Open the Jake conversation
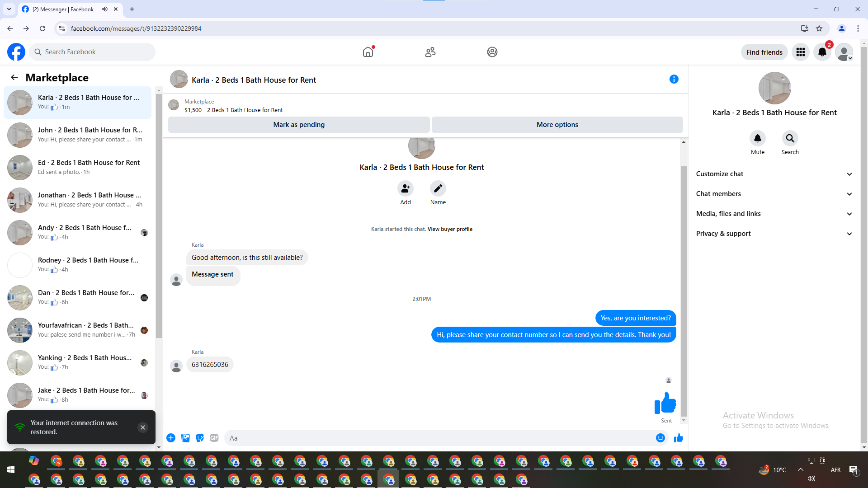 click(x=78, y=395)
